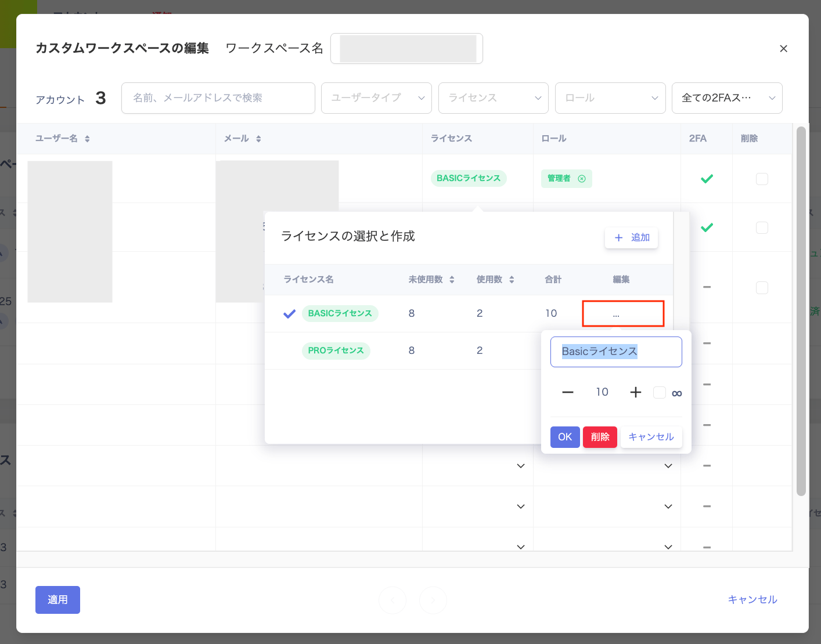Click the キャンセル link at dialog bottom
The height and width of the screenshot is (644, 821).
(752, 600)
